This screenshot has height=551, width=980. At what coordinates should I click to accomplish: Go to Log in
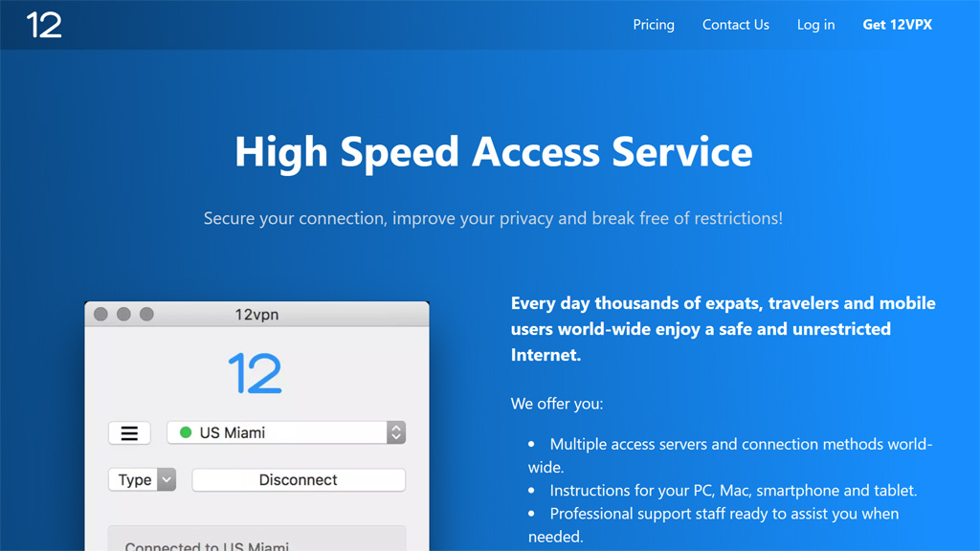click(x=815, y=24)
